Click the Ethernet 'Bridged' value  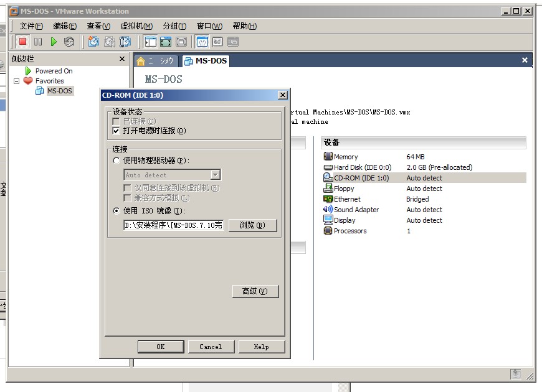click(417, 199)
